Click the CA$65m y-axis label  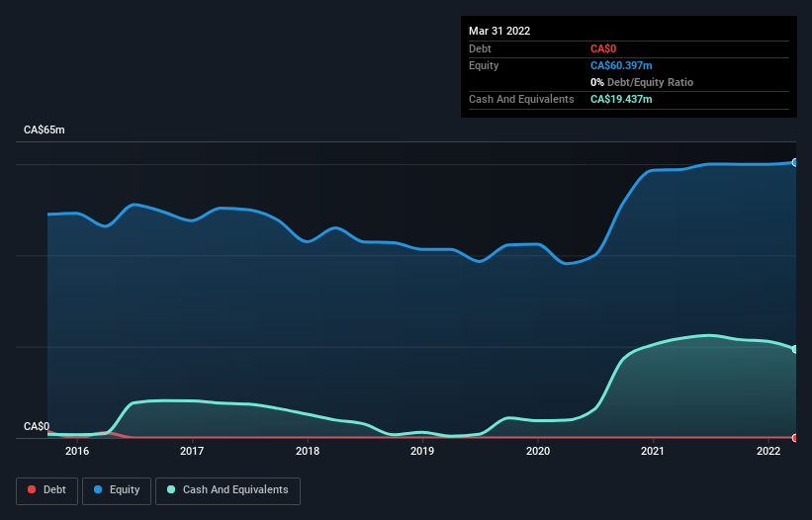[x=45, y=130]
